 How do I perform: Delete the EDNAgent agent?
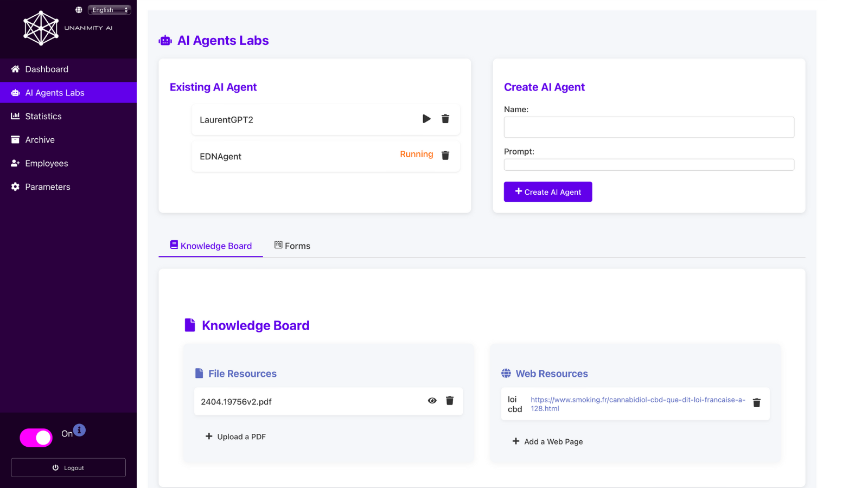click(x=445, y=156)
